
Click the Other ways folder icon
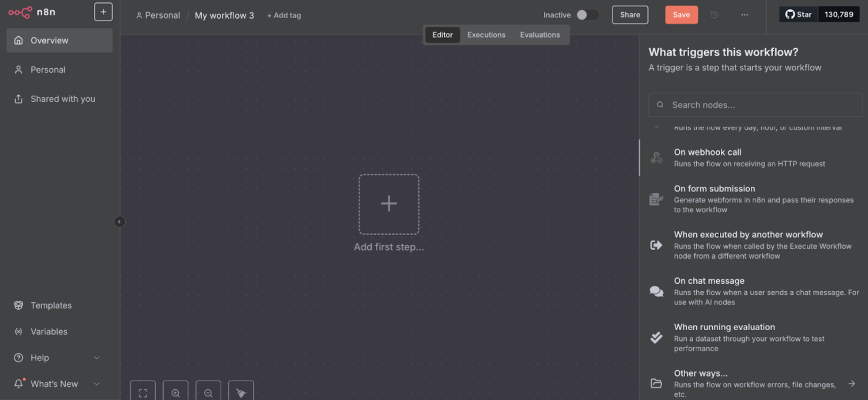[656, 383]
